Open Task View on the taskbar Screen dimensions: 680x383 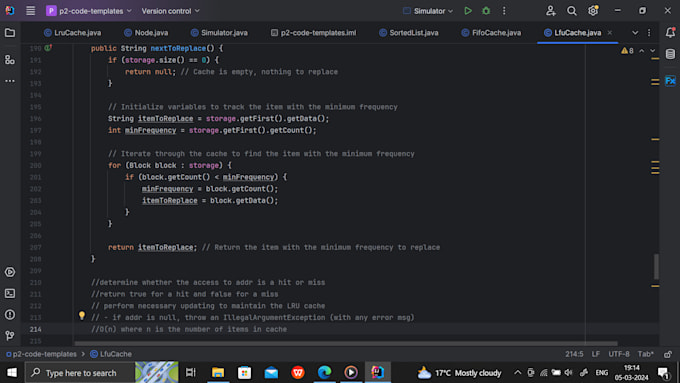[x=191, y=373]
